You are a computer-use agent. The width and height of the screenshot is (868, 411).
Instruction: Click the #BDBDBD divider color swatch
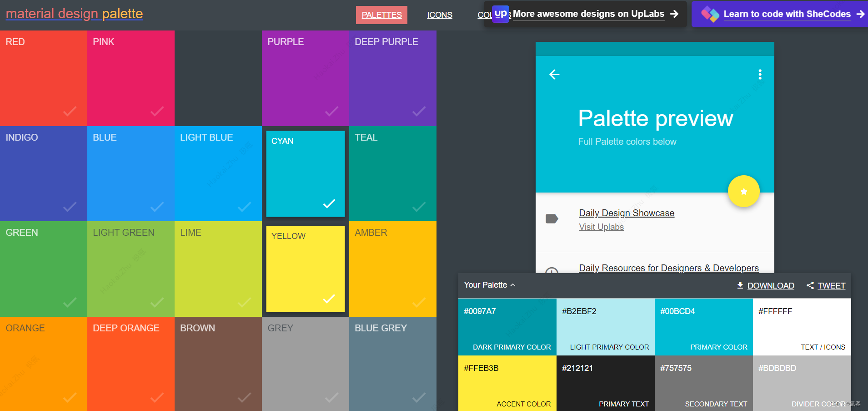pyautogui.click(x=802, y=383)
